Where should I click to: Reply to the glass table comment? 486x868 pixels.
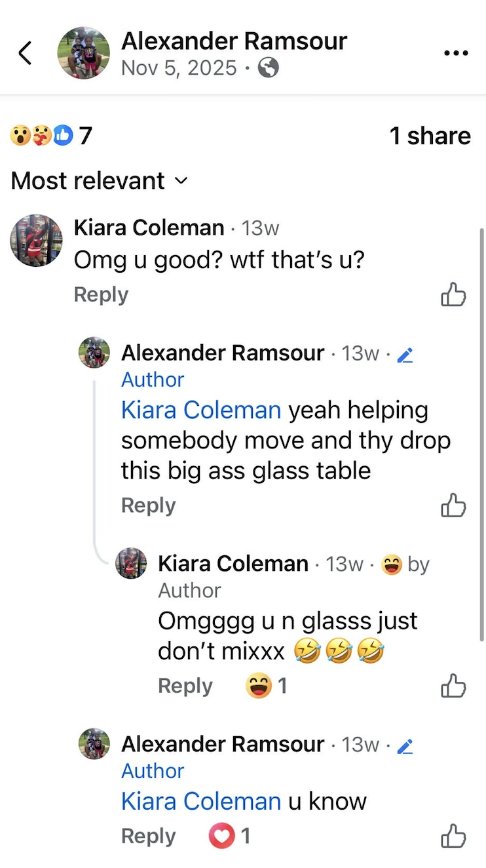[x=149, y=505]
